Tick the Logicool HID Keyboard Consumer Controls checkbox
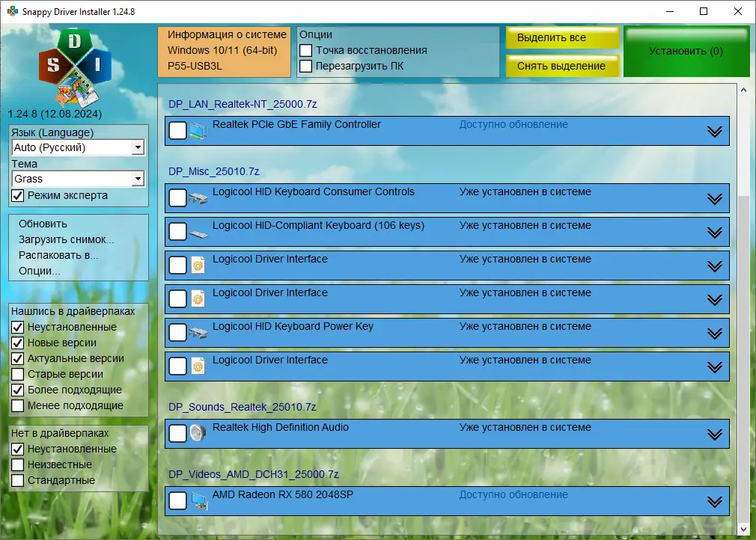This screenshot has height=540, width=756. pyautogui.click(x=178, y=197)
